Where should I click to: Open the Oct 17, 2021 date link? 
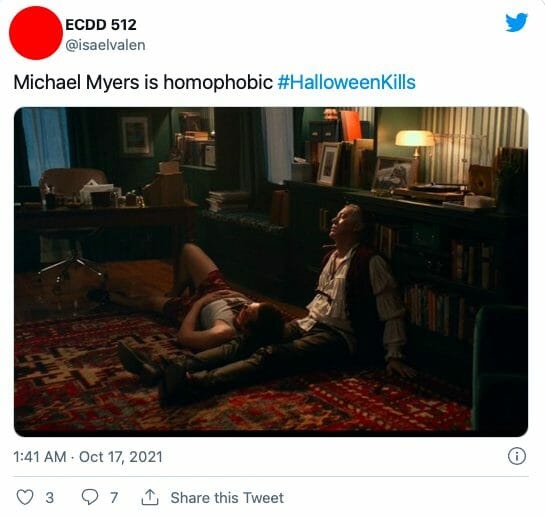click(x=121, y=457)
